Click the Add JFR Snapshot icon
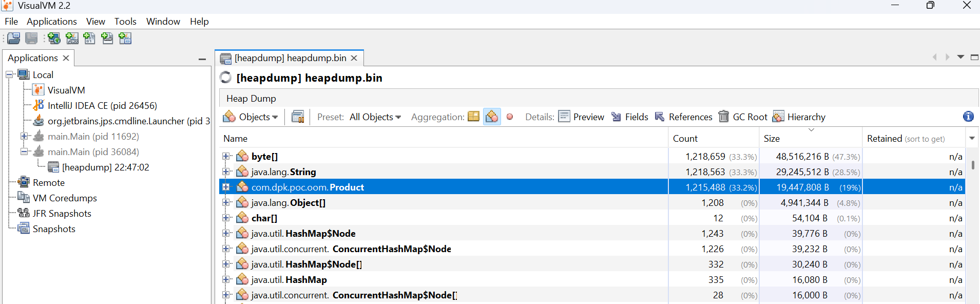980x304 pixels. [x=107, y=39]
